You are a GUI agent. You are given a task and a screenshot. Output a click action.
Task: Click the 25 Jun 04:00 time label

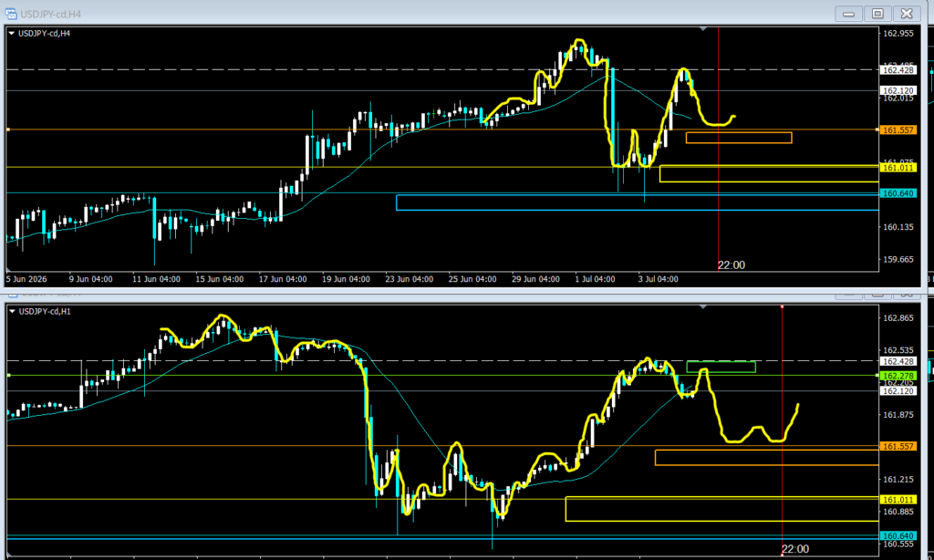click(472, 279)
